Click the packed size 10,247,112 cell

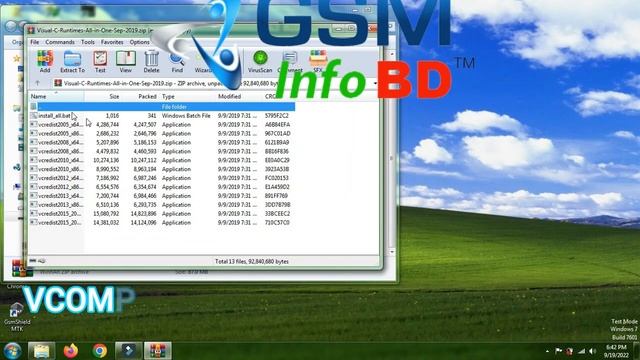144,160
